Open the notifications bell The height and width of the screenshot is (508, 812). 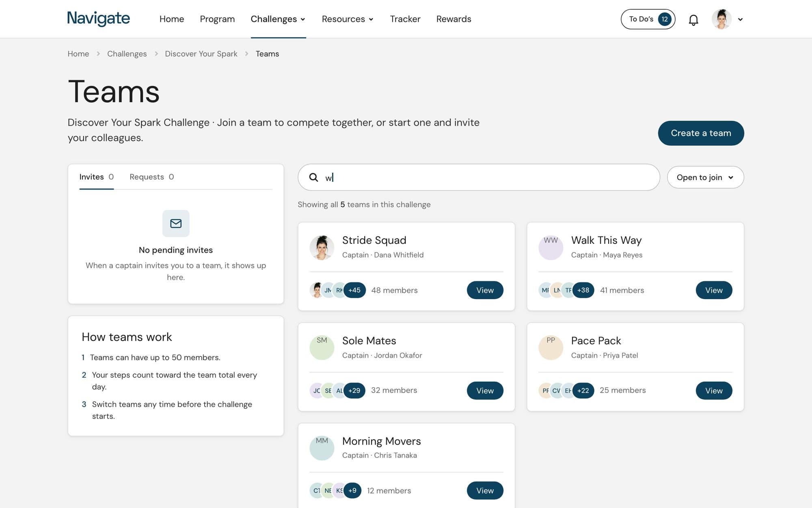693,20
